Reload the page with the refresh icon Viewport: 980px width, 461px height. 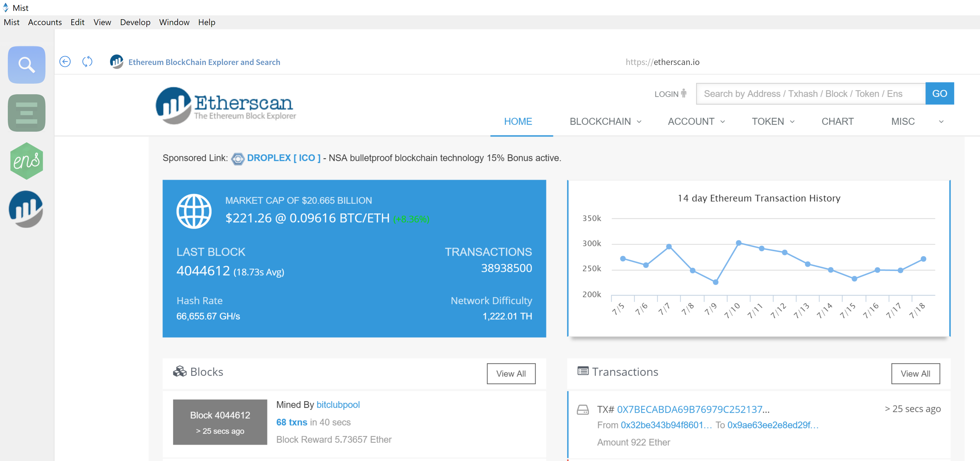pos(88,62)
